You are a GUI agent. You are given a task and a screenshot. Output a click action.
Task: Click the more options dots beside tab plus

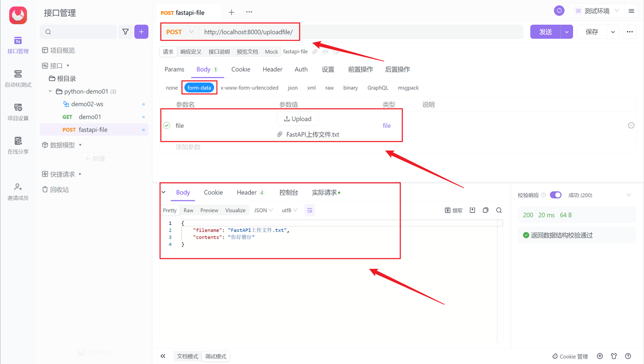coord(249,12)
